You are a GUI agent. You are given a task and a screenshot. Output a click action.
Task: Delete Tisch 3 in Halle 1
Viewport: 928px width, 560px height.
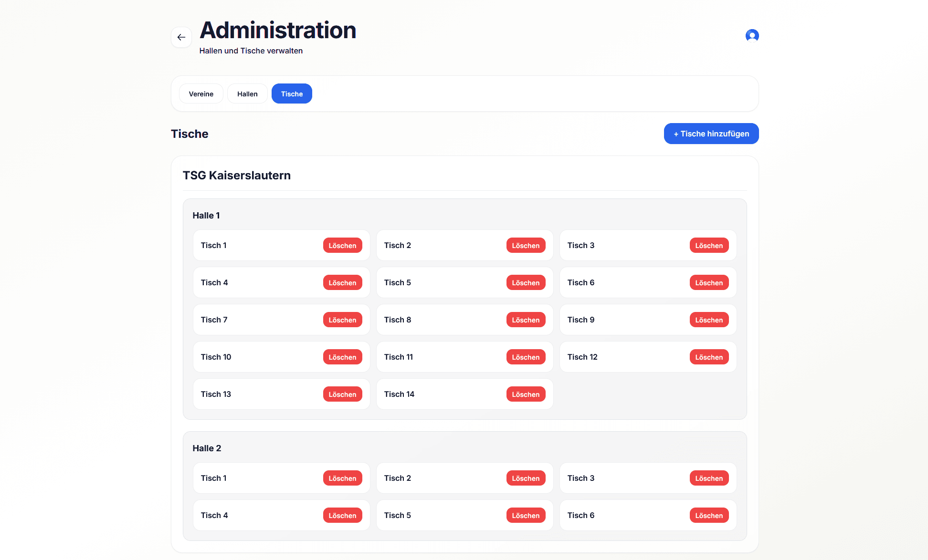tap(708, 246)
